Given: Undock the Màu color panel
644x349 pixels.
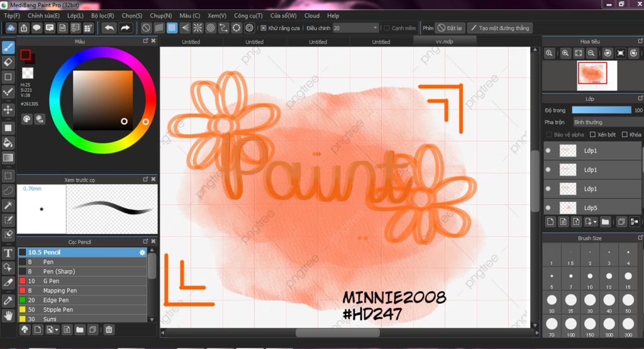Looking at the screenshot, I should point(145,41).
